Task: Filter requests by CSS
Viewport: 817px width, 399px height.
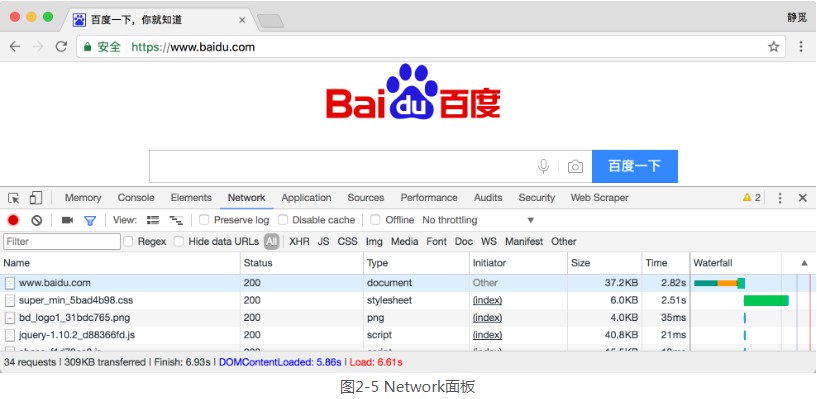Action: click(x=348, y=242)
